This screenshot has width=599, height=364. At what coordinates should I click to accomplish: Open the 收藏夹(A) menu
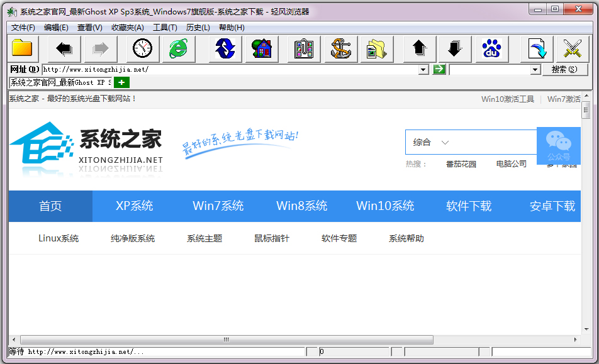tap(128, 28)
